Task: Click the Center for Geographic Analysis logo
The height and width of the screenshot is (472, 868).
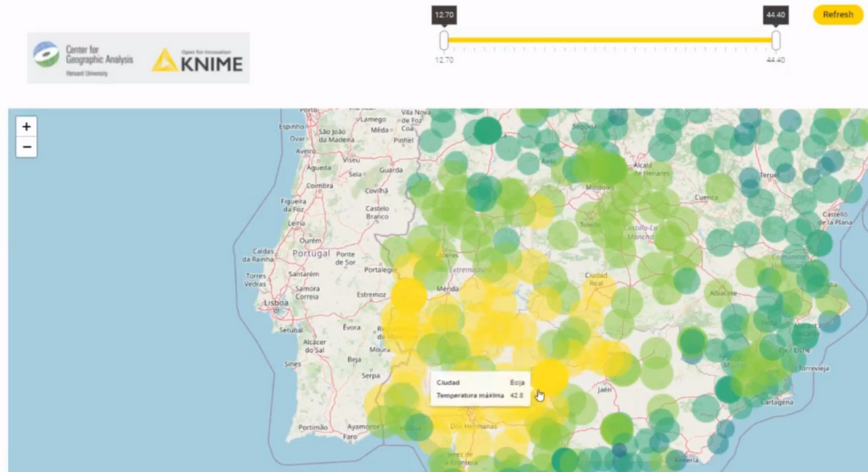Action: point(83,58)
